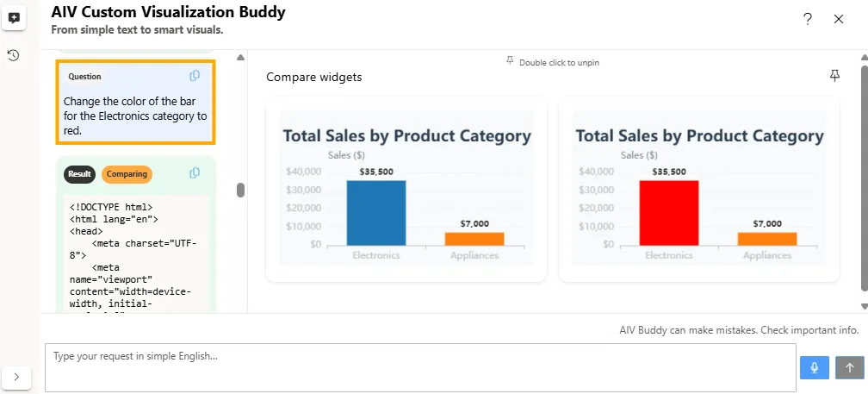Viewport: 868px width, 394px height.
Task: Open the chat history icon
Action: click(x=14, y=55)
